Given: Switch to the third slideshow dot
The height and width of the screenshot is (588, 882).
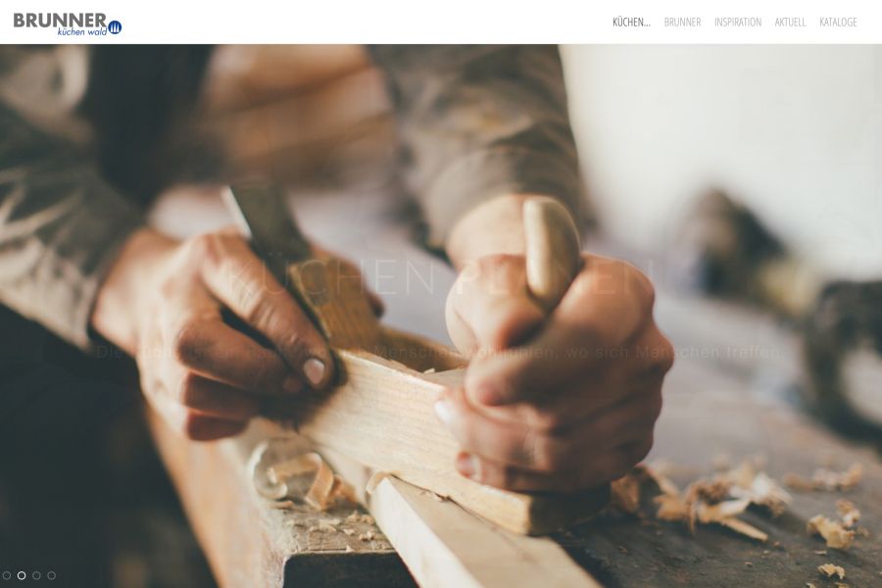Looking at the screenshot, I should coord(36,575).
